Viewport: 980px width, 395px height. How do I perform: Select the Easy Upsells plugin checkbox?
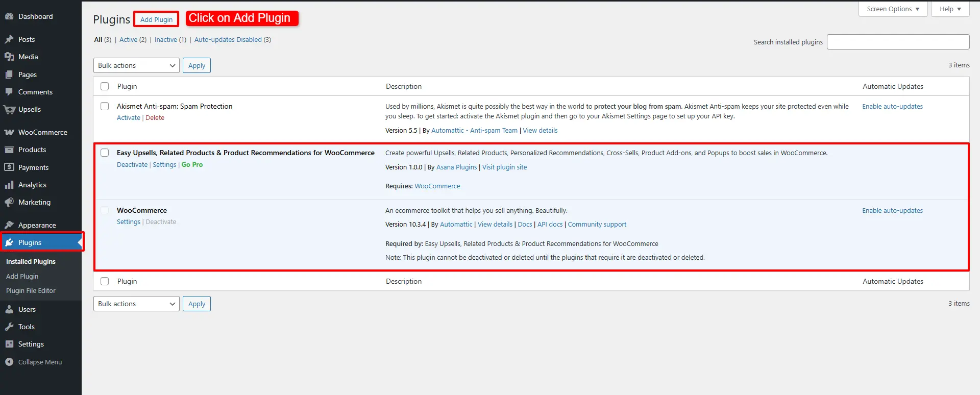click(105, 153)
